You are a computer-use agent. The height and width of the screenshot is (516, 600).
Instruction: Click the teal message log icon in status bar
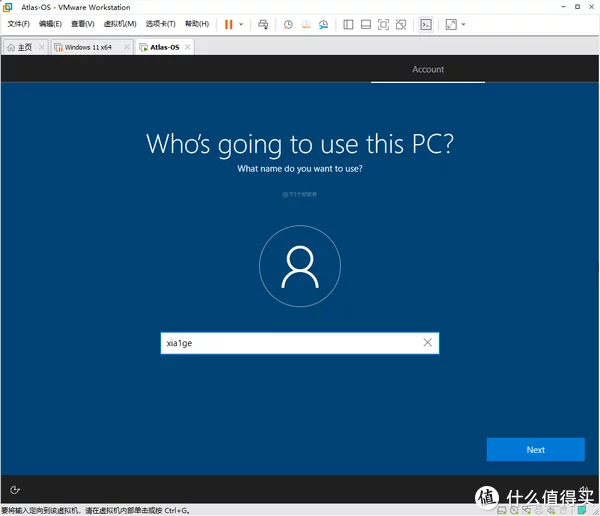click(582, 510)
